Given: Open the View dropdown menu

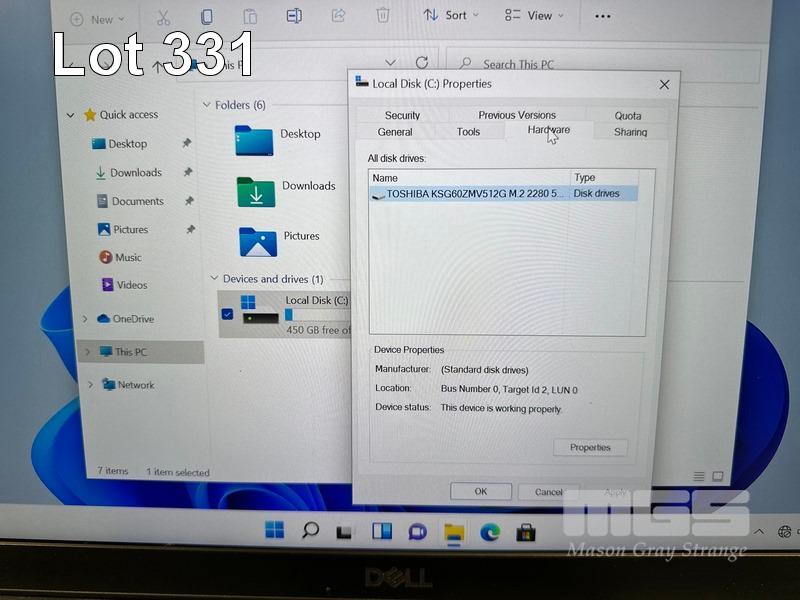Looking at the screenshot, I should pos(534,15).
